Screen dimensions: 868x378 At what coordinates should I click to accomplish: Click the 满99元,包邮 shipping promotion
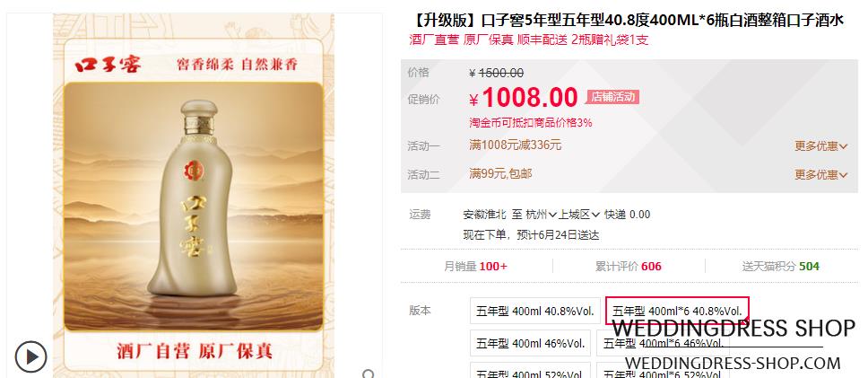click(x=500, y=173)
